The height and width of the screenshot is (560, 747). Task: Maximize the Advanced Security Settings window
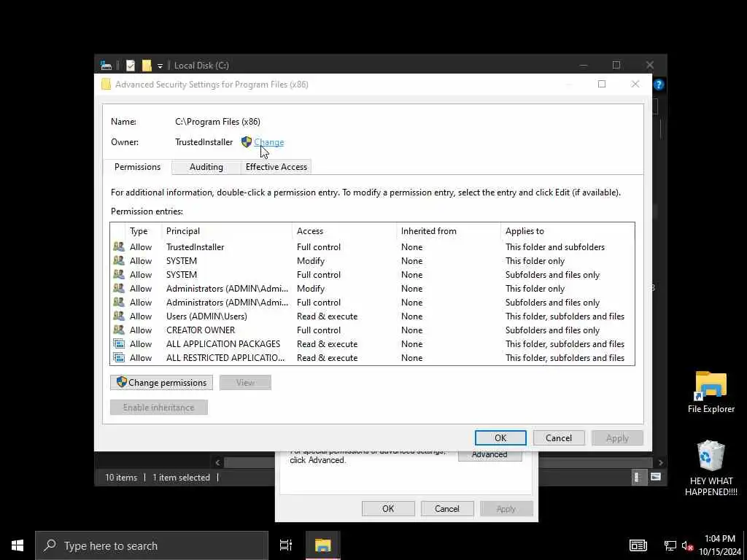click(602, 85)
